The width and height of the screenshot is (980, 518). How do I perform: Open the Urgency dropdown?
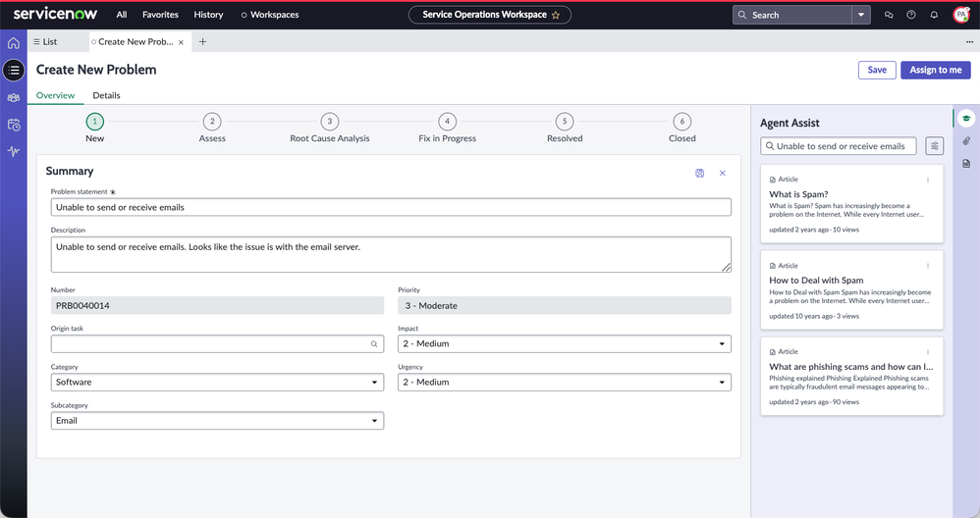pyautogui.click(x=565, y=382)
